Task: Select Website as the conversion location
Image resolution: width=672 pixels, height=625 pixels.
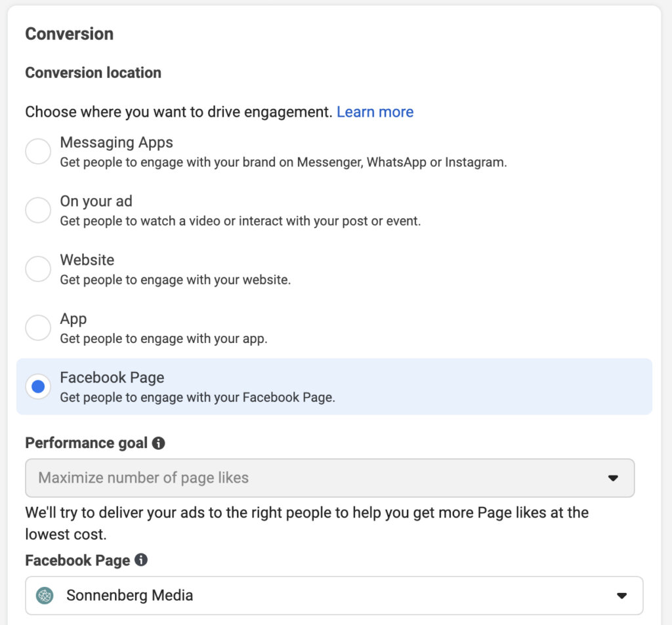Action: click(x=38, y=269)
